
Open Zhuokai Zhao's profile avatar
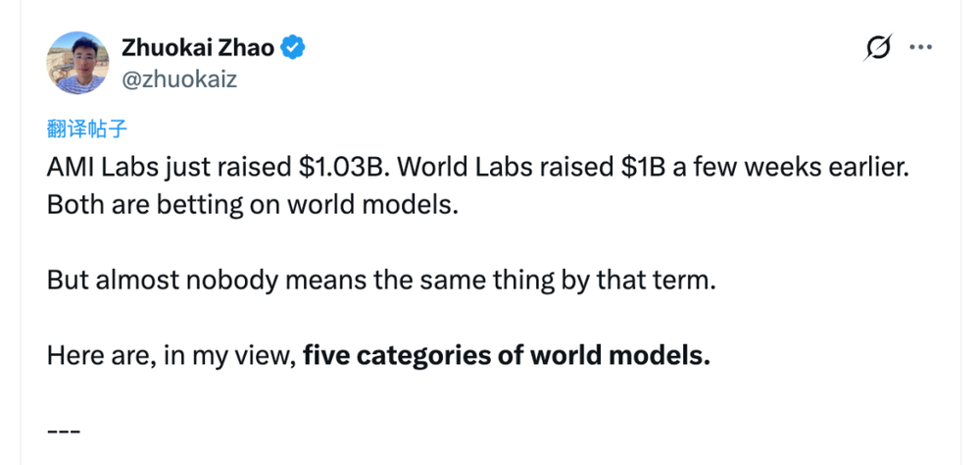click(77, 62)
